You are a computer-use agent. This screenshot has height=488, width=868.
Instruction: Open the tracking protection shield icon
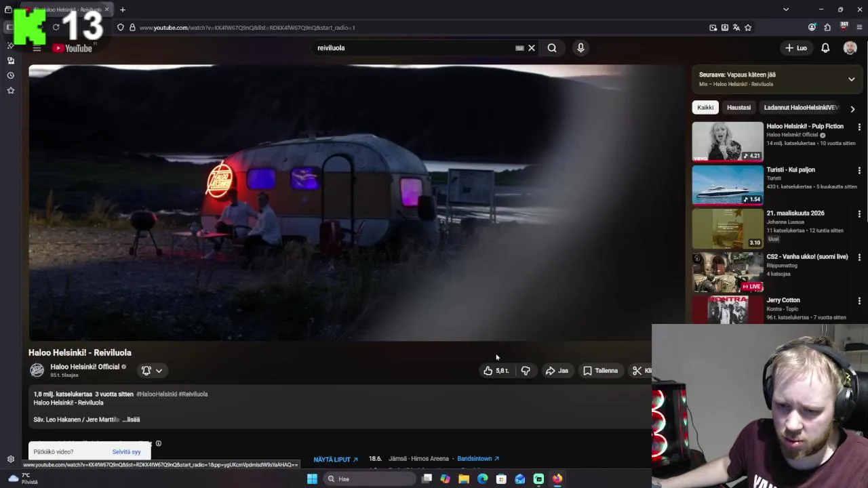point(121,28)
